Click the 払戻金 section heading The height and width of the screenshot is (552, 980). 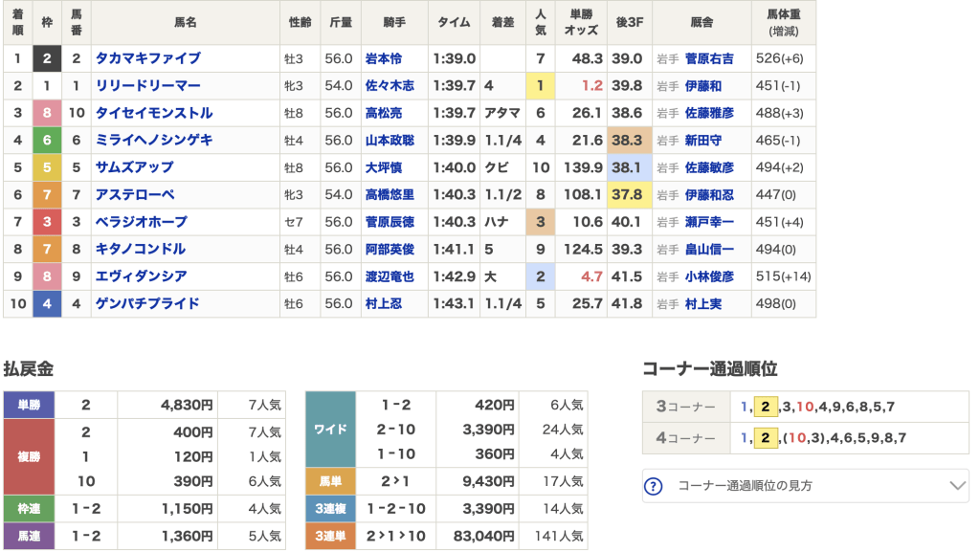(x=28, y=368)
